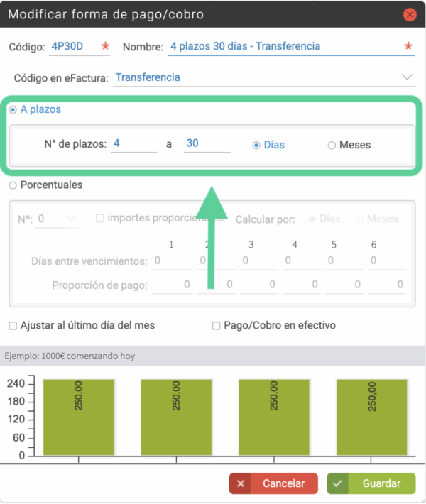Select the A plazos radio option
Viewport: 426px width, 504px height.
[x=12, y=110]
